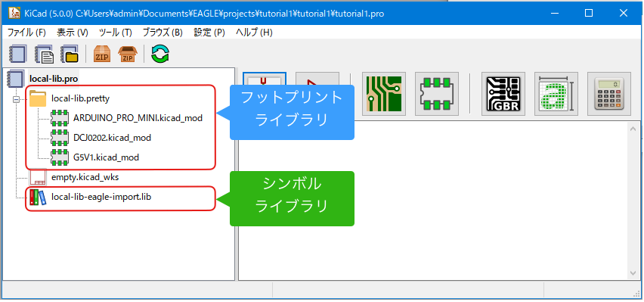Screen dimensions: 644x302
Task: Click Create project from template icon
Action: [45, 54]
